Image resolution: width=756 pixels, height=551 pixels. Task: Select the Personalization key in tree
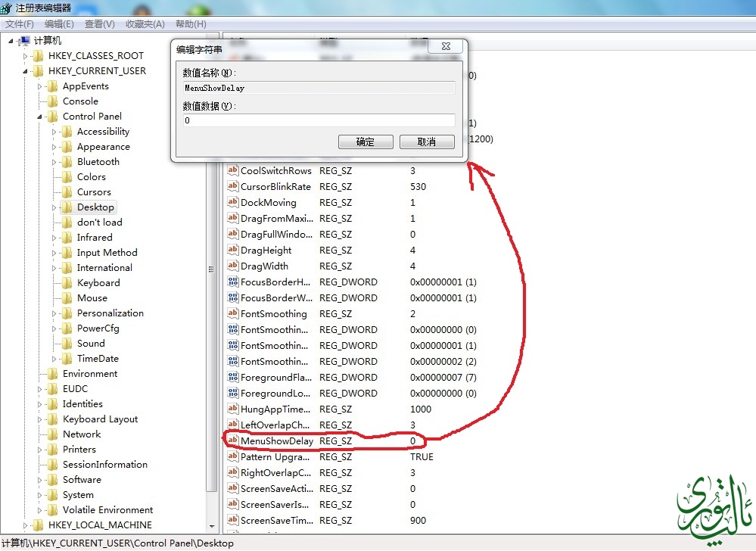click(110, 313)
